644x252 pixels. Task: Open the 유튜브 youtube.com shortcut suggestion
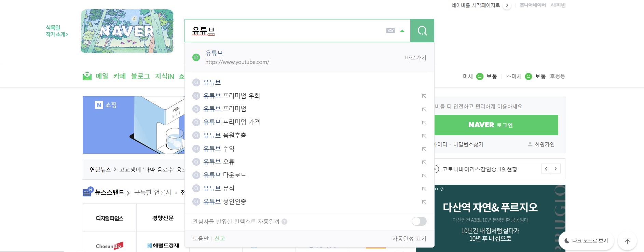[310, 57]
